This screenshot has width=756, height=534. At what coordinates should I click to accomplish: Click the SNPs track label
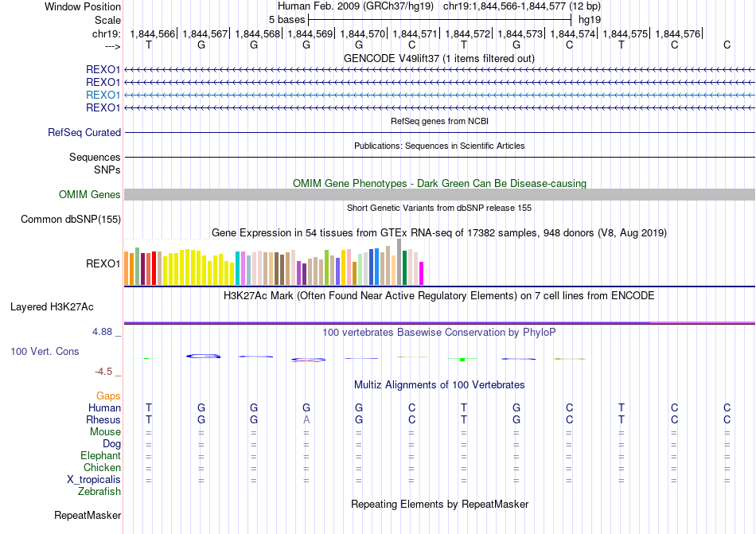tap(107, 170)
